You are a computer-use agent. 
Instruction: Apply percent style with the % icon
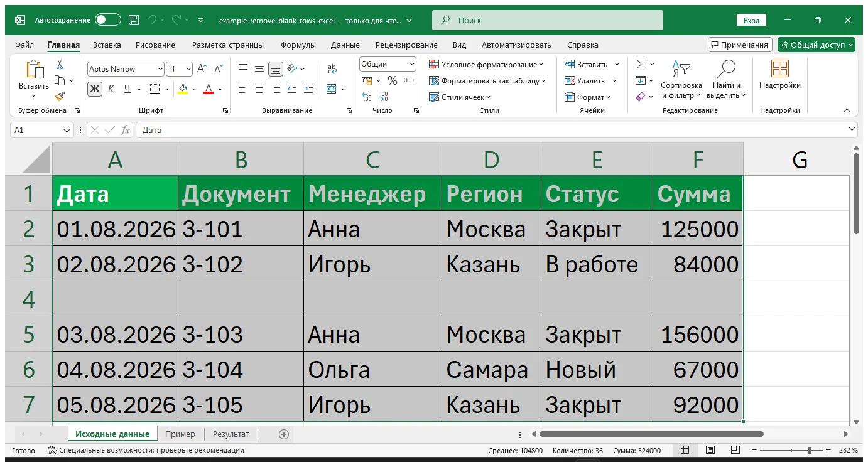point(393,80)
